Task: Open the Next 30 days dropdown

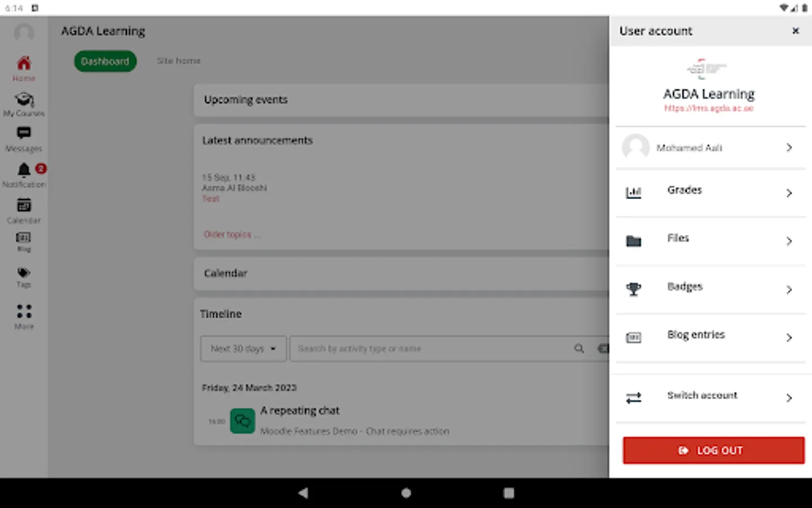Action: tap(243, 348)
